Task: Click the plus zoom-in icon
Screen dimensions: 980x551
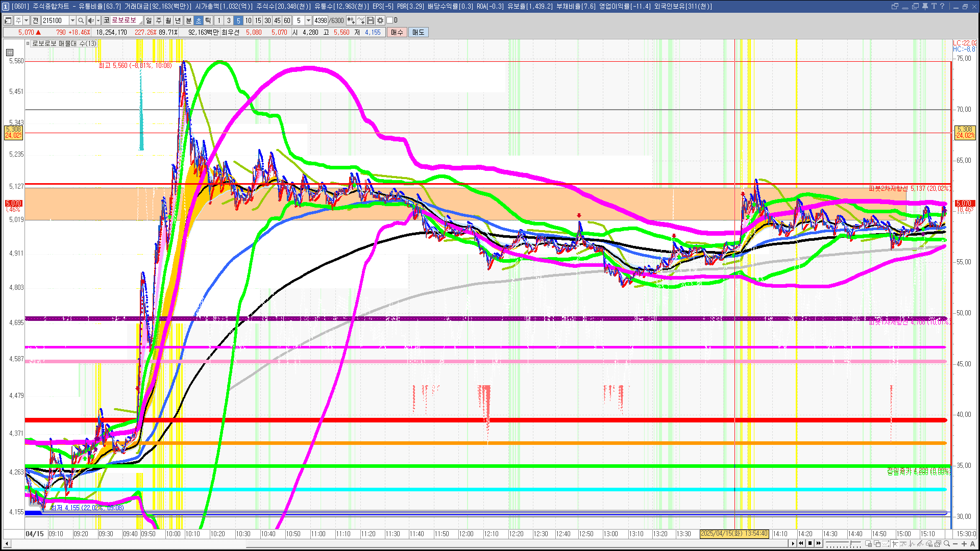Action: pos(964,544)
